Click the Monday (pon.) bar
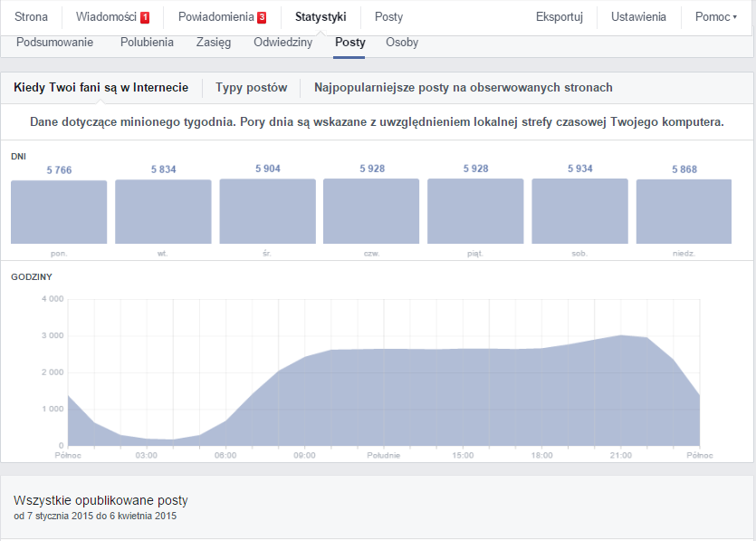The height and width of the screenshot is (541, 756). (x=59, y=212)
